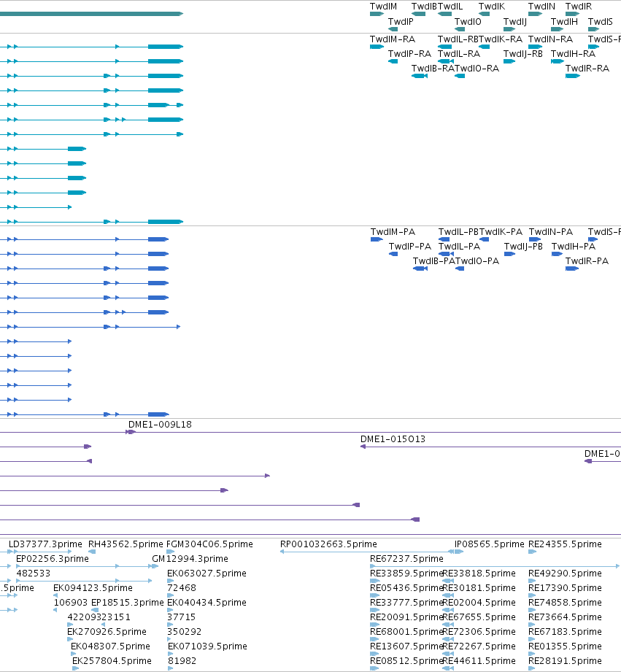Select the TwdlM-PA protein label
621x672 pixels.
click(x=393, y=232)
